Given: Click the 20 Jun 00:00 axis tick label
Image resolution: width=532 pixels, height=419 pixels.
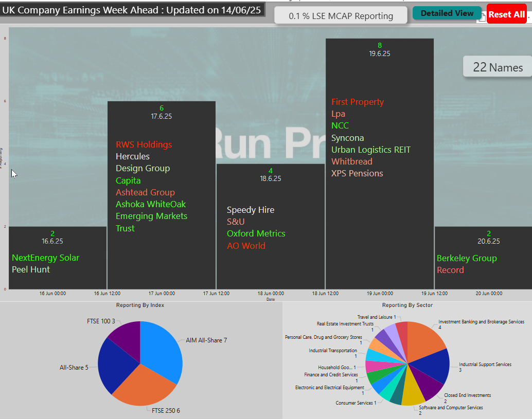Looking at the screenshot, I should point(489,294).
